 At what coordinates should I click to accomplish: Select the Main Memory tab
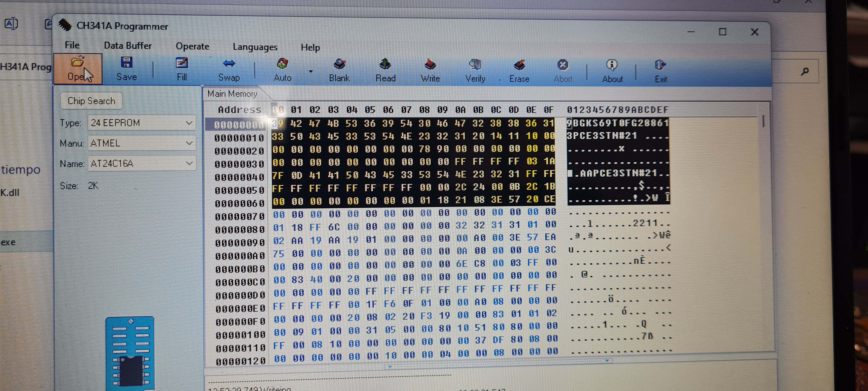click(232, 94)
